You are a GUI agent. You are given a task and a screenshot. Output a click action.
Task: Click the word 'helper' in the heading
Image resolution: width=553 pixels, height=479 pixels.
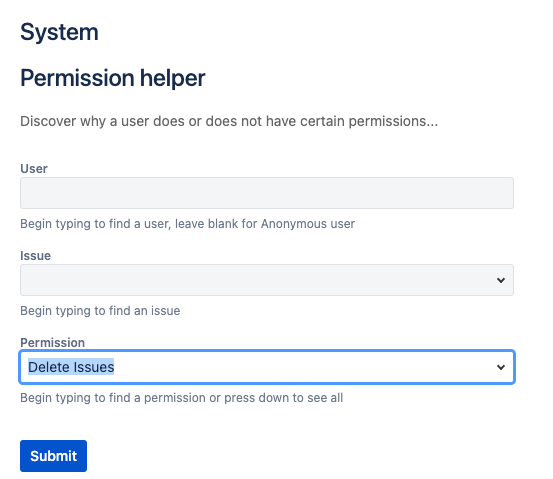pos(173,78)
